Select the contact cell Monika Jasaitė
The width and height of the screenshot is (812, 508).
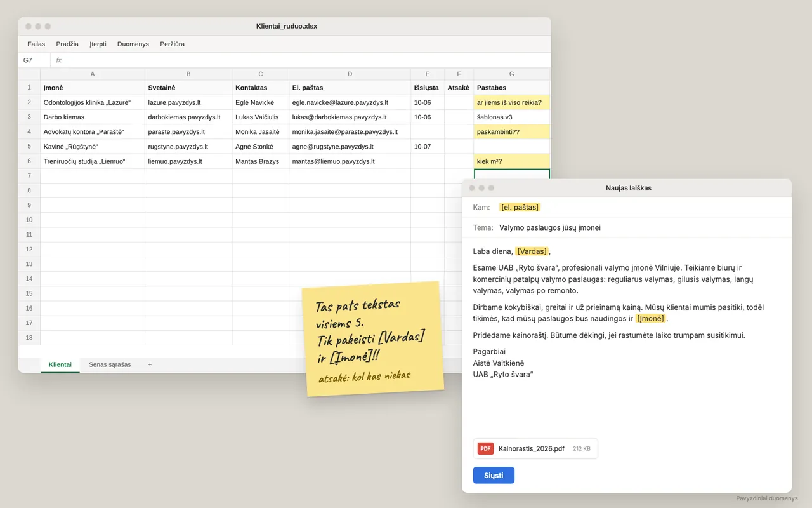[x=261, y=131]
